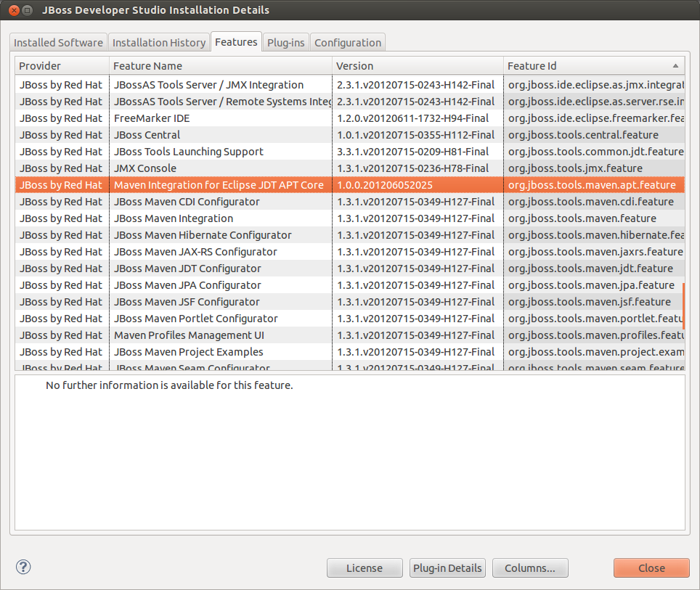Click org.jboss.tools.maven.jaxrs.feature id cell
700x590 pixels.
[x=595, y=252]
